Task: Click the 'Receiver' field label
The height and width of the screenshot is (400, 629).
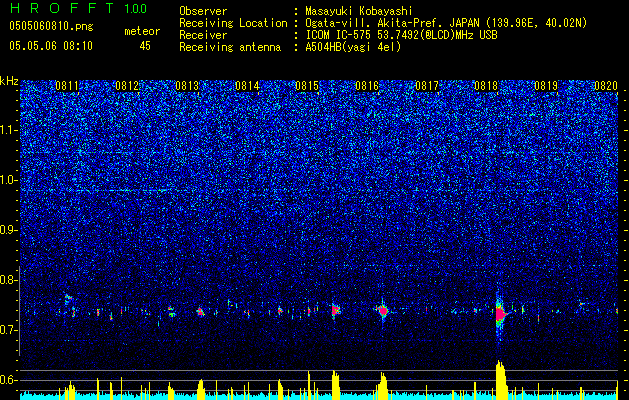Action: (x=203, y=35)
